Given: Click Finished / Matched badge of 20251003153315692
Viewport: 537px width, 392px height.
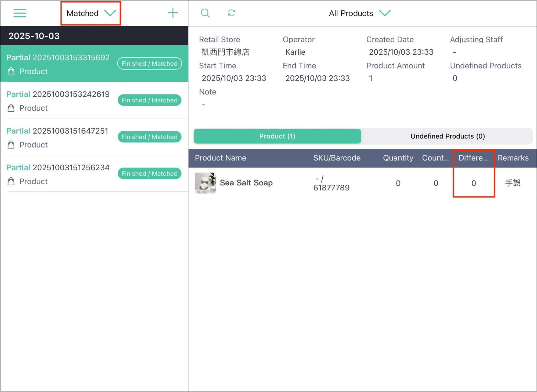Looking at the screenshot, I should click(150, 64).
